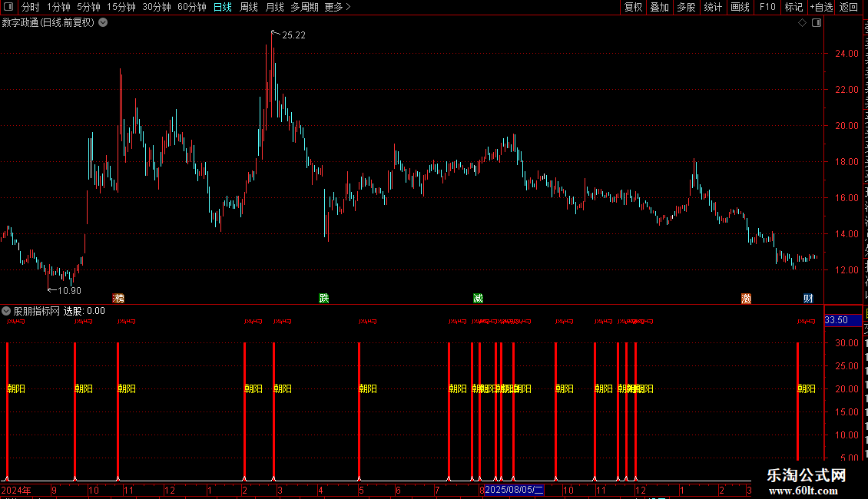868x499 pixels.
Task: Open the 数字政通 chart settings dropdown
Action: [x=103, y=23]
